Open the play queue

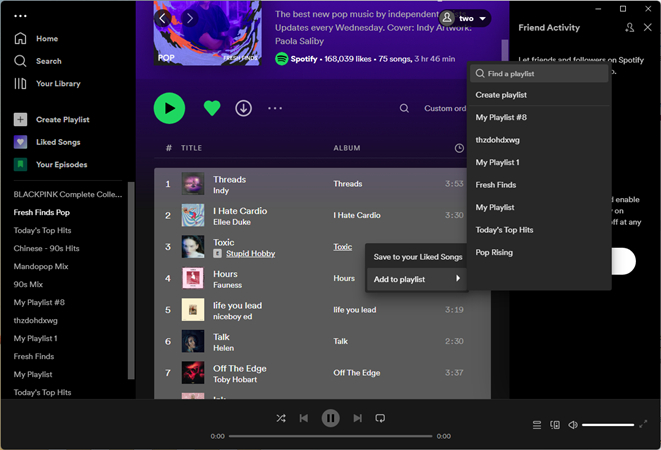pyautogui.click(x=537, y=425)
